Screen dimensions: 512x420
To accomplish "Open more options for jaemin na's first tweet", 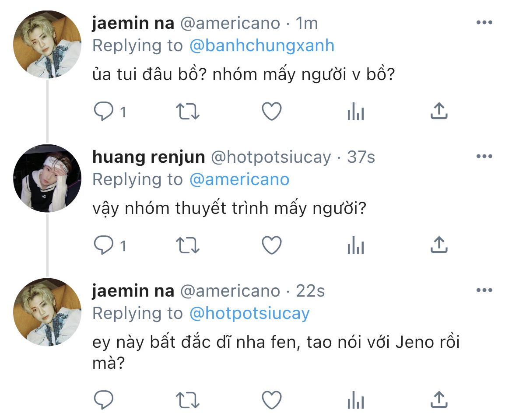I will pos(484,23).
